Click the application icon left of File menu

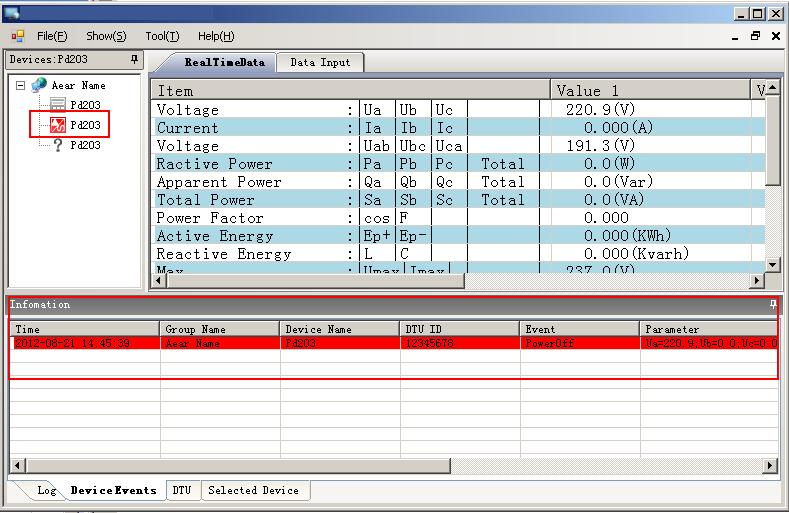click(x=17, y=36)
